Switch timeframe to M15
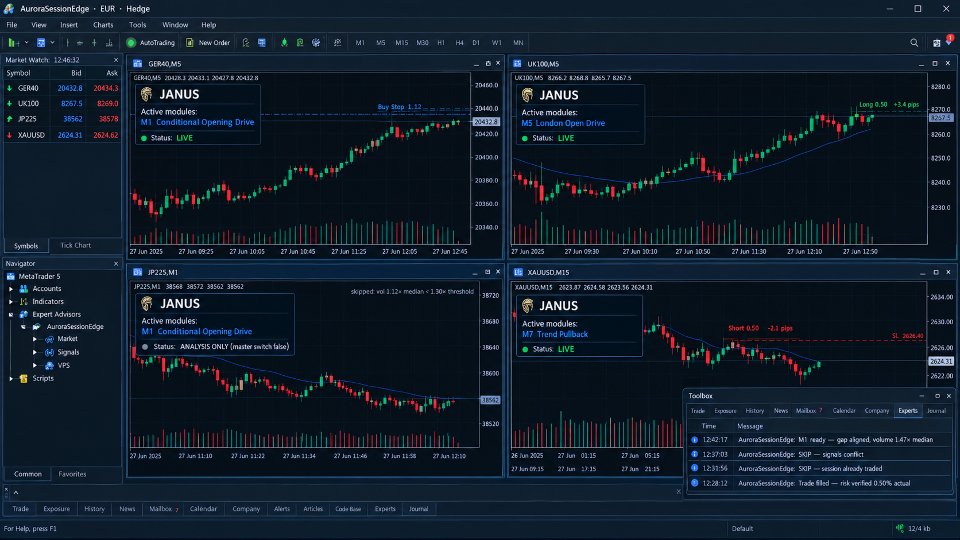The height and width of the screenshot is (540, 960). click(x=402, y=43)
